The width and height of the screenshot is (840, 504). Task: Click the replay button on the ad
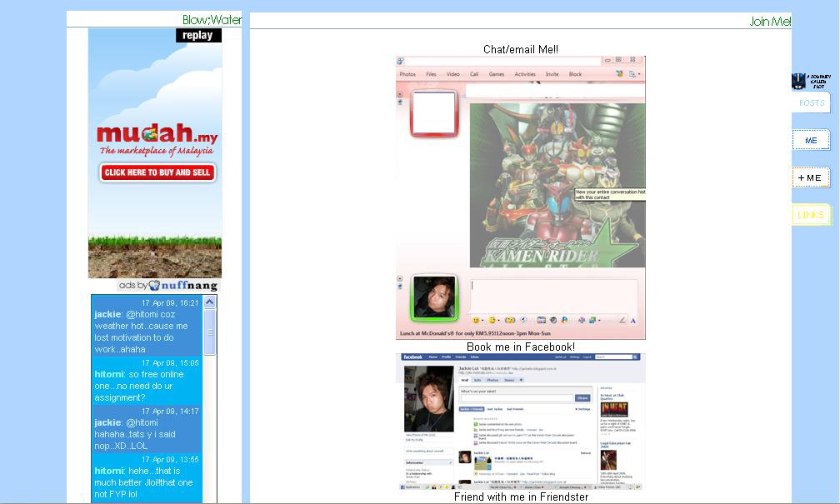[198, 35]
